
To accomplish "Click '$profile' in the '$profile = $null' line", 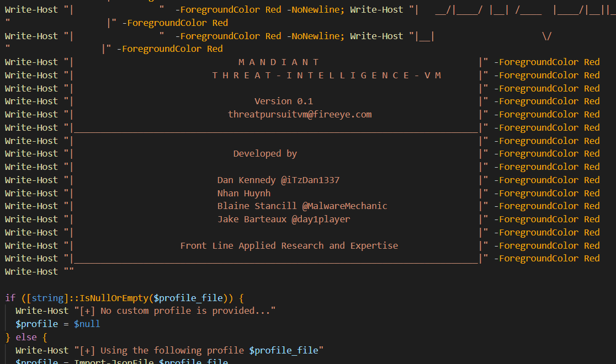I will click(x=36, y=324).
